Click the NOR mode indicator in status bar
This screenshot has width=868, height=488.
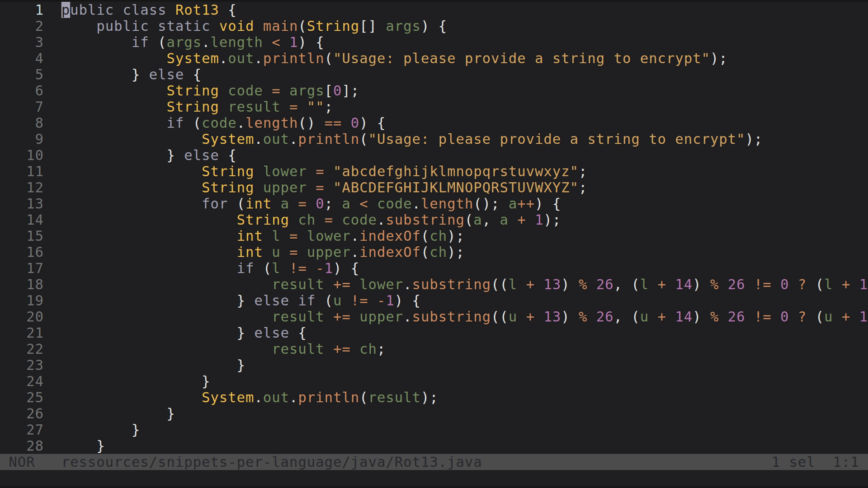[22, 462]
